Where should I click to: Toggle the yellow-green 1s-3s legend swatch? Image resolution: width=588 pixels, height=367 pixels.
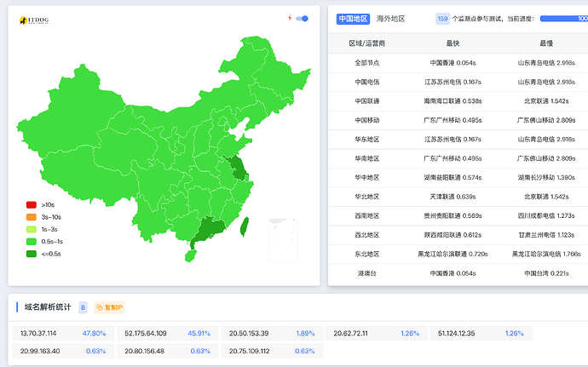(32, 229)
